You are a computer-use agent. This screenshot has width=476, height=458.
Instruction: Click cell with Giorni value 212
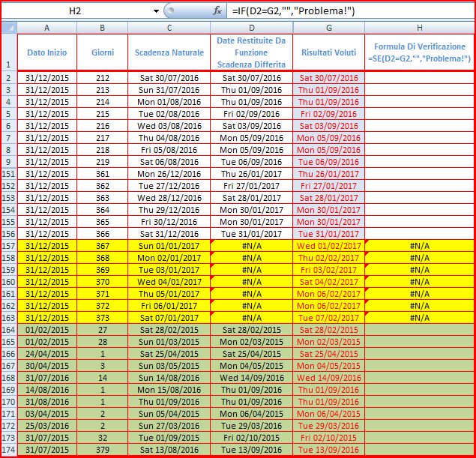(x=102, y=78)
